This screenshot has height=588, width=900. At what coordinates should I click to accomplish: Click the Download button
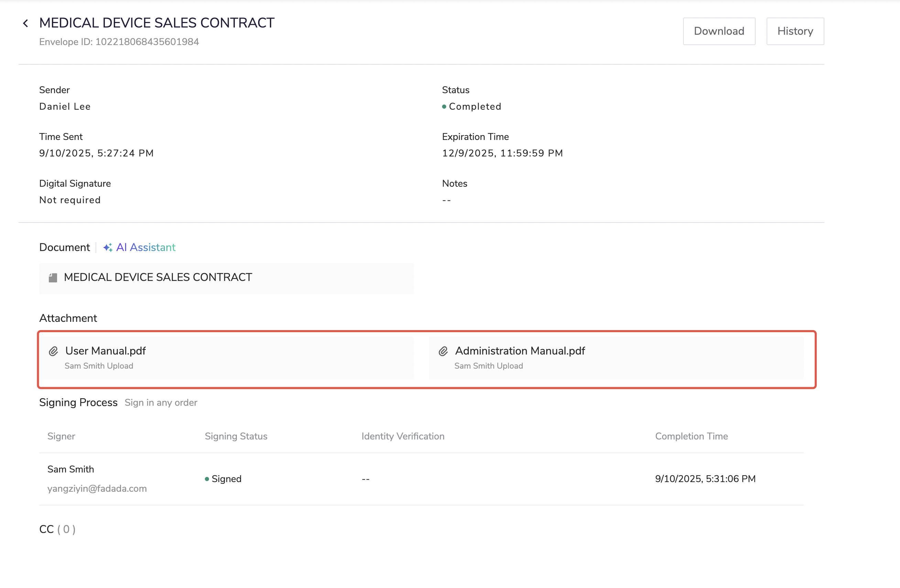click(x=718, y=31)
